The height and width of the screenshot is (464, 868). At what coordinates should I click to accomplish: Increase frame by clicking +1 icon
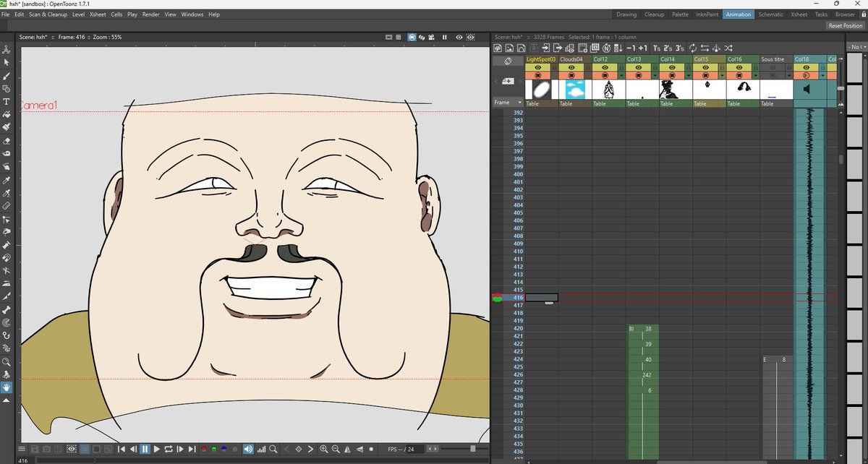tap(642, 48)
